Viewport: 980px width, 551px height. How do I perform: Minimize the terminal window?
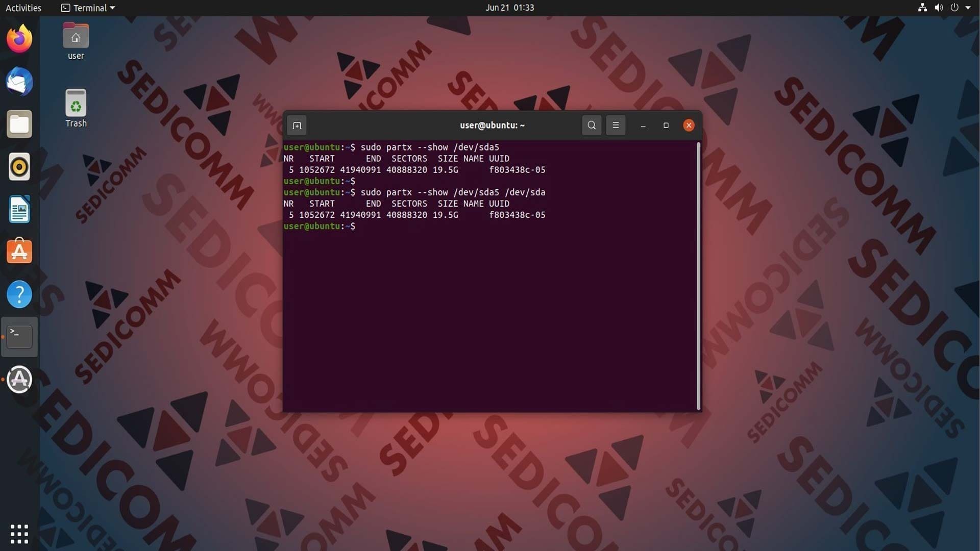[643, 126]
